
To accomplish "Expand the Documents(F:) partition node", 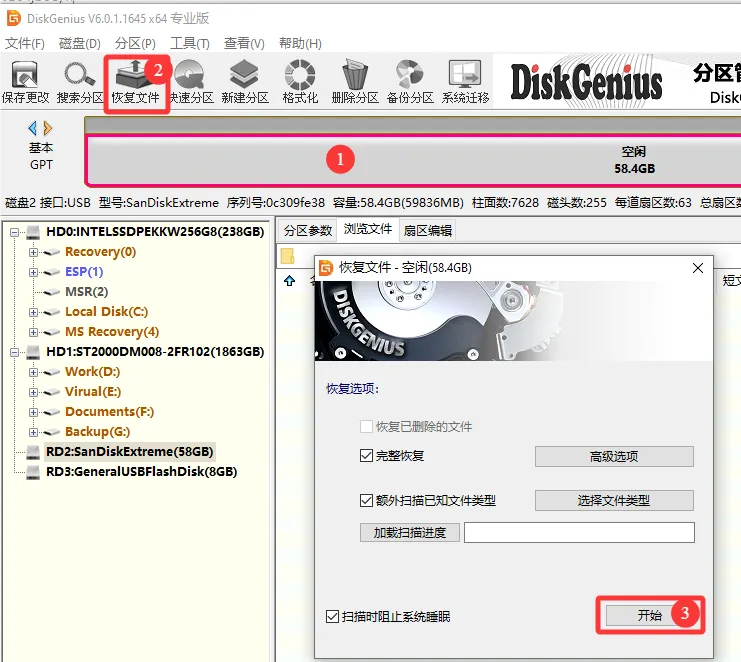I will point(33,412).
